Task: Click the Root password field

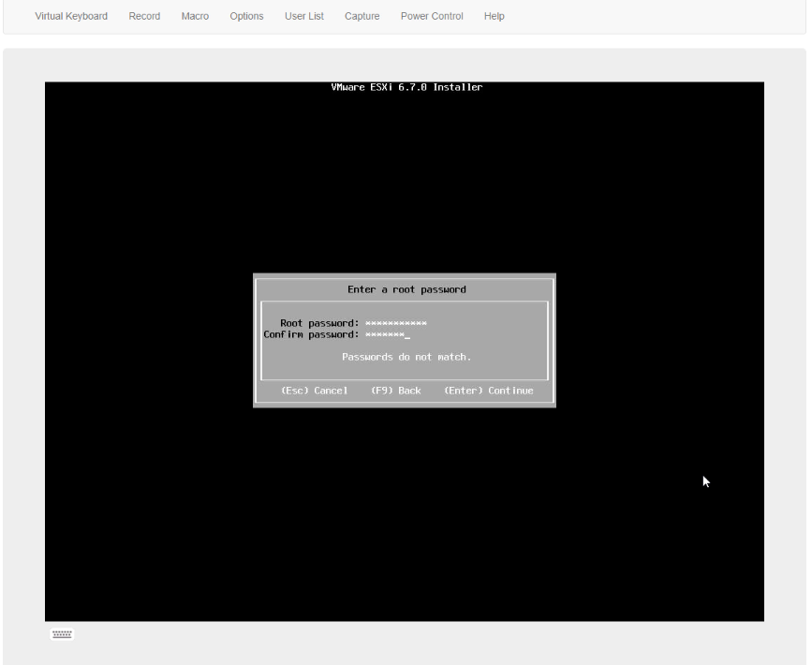Action: (396, 323)
